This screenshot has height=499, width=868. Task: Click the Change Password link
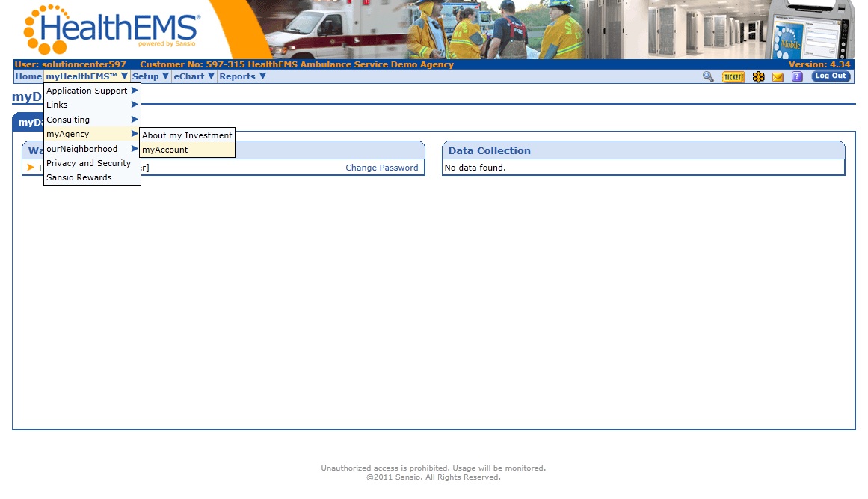381,168
